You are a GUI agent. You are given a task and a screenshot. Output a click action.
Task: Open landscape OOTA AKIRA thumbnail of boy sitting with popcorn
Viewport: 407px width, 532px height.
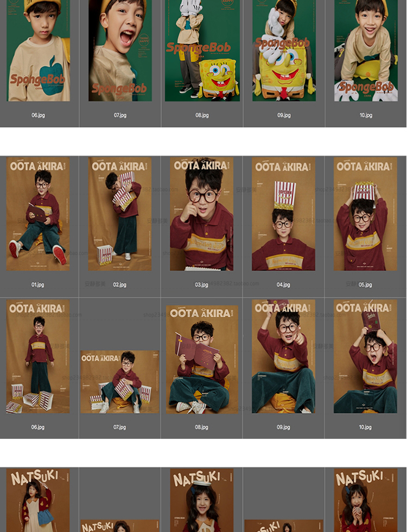point(120,382)
